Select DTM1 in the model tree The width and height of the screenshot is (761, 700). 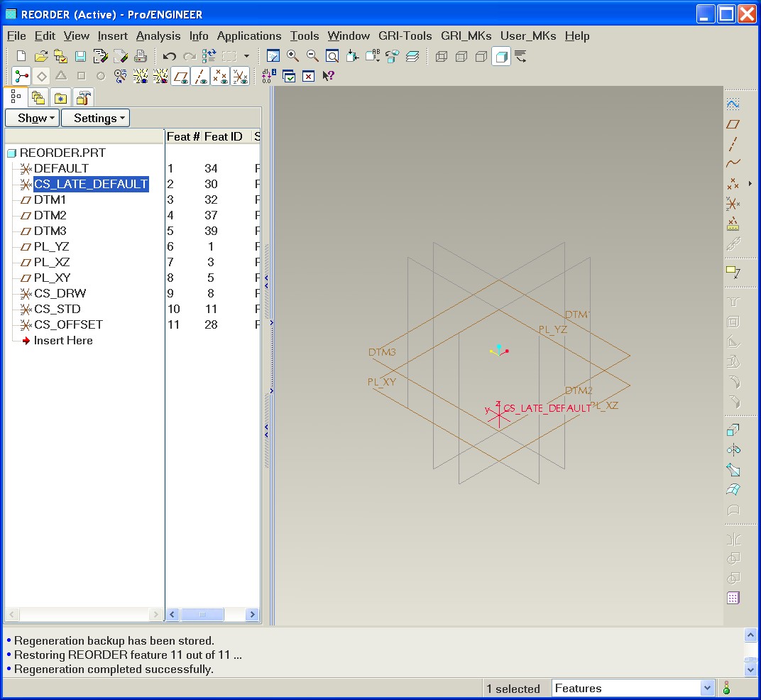[x=50, y=199]
